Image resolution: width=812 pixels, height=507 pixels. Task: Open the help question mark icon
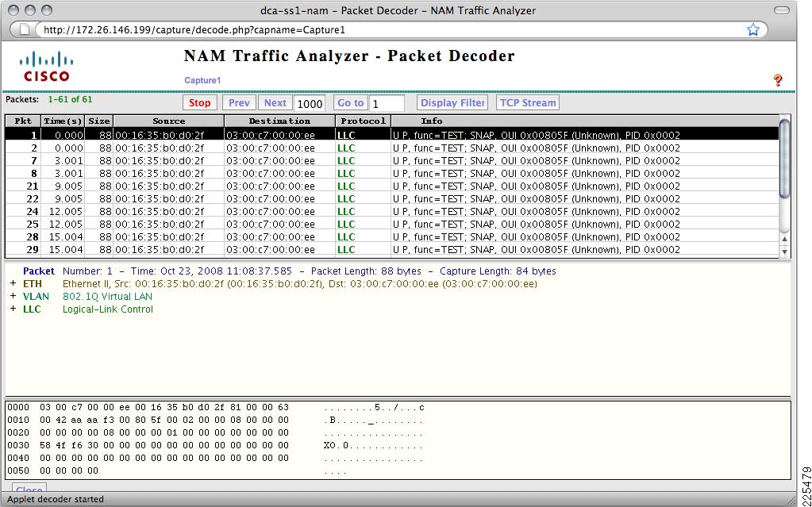click(x=777, y=80)
